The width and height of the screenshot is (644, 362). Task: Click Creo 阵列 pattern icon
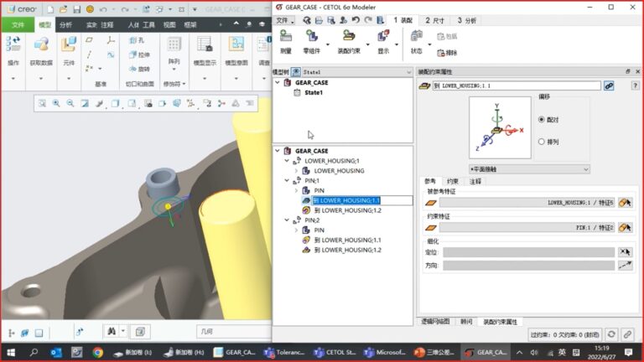(x=174, y=45)
